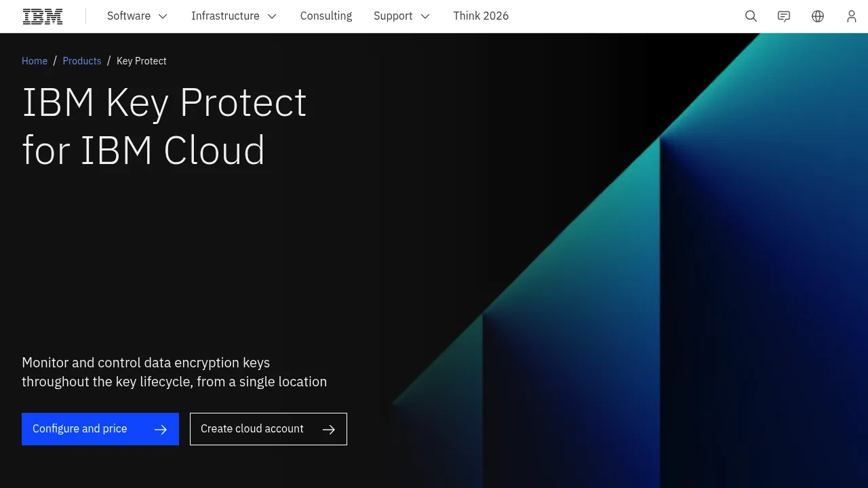Click the IBM logo
Image resolution: width=868 pixels, height=488 pixels.
pos(43,16)
